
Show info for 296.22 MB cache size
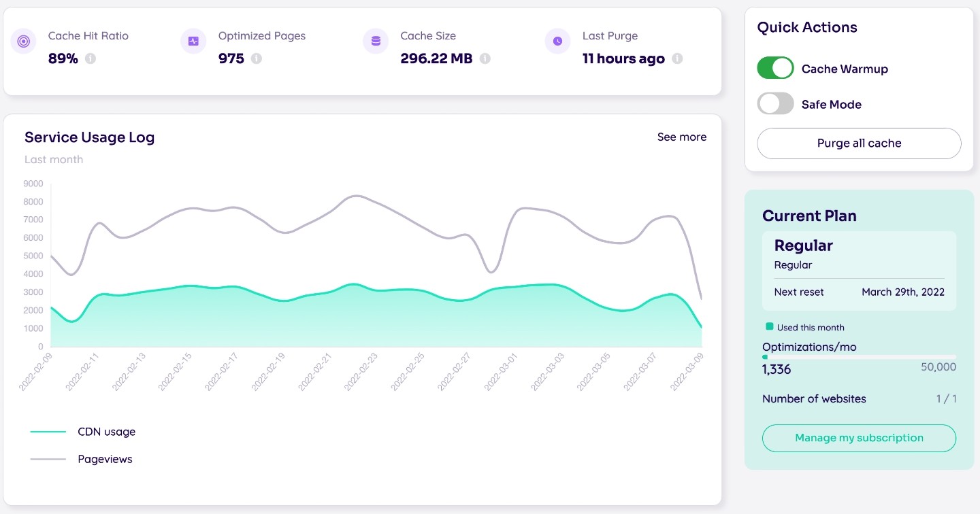[x=485, y=58]
